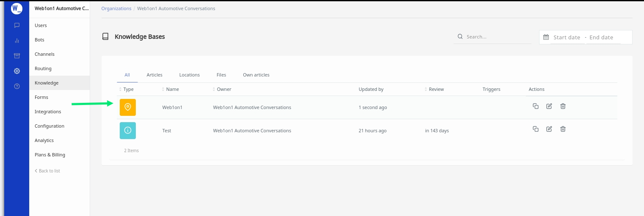The height and width of the screenshot is (216, 644).
Task: Click the calendar icon in date range
Action: [546, 37]
